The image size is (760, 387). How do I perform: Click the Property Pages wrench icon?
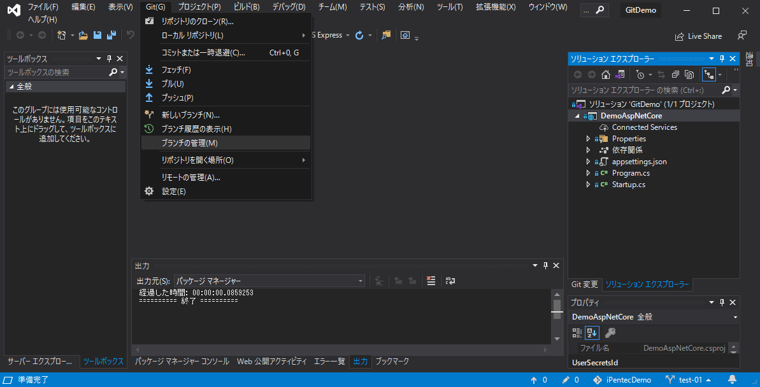(610, 333)
